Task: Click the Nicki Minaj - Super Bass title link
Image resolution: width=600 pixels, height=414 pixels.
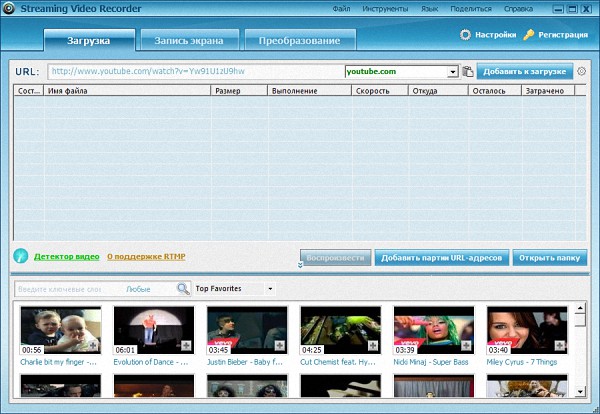Action: tap(431, 362)
